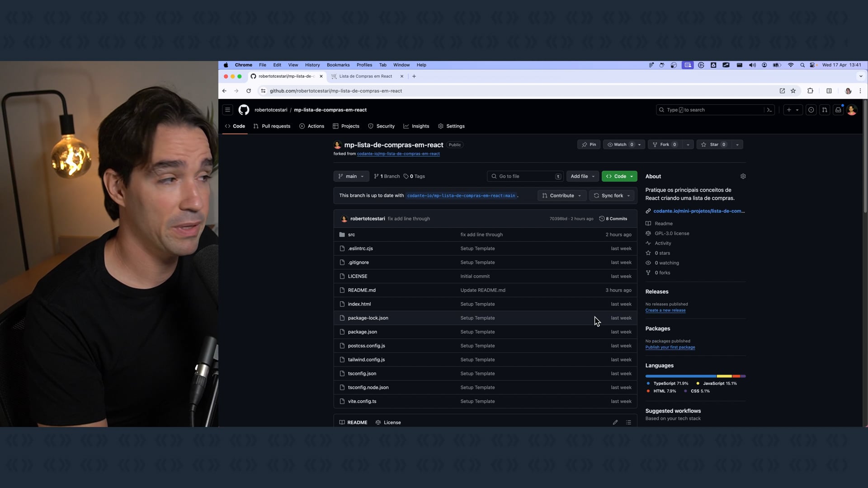This screenshot has width=868, height=488.
Task: Open the issues header icon
Action: click(x=811, y=110)
